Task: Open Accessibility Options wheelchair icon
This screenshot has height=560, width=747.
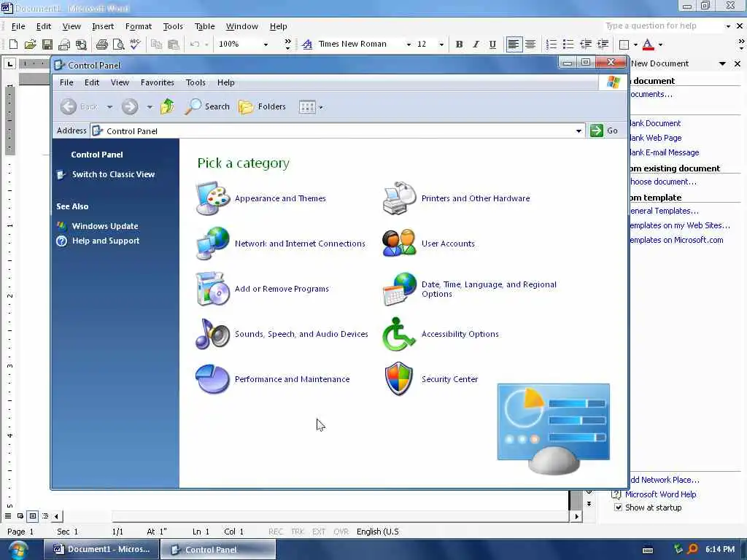Action: (398, 334)
